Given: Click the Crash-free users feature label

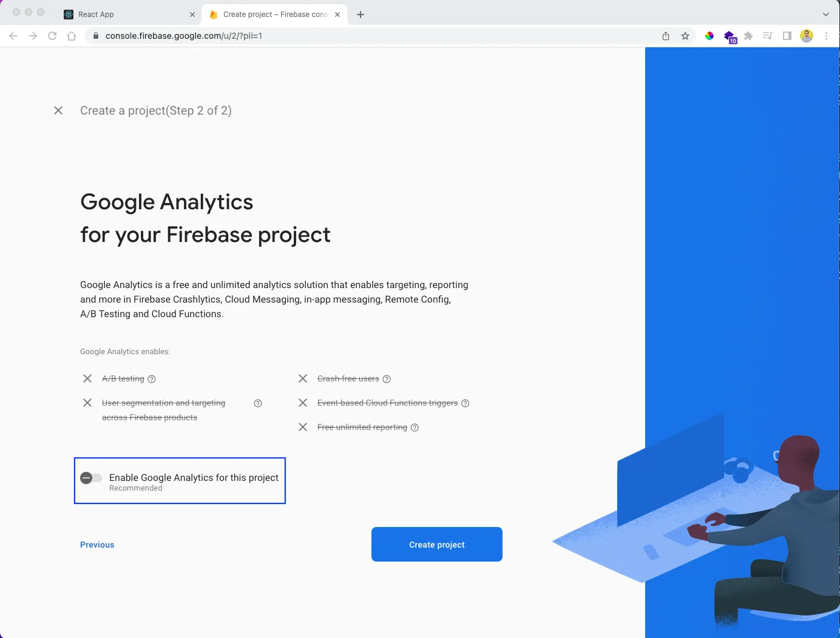Looking at the screenshot, I should 348,378.
